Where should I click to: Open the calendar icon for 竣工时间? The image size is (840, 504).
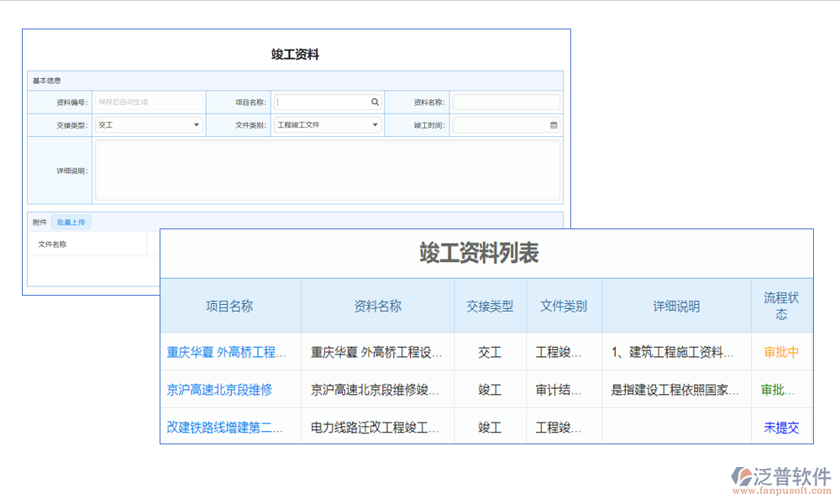pyautogui.click(x=554, y=124)
